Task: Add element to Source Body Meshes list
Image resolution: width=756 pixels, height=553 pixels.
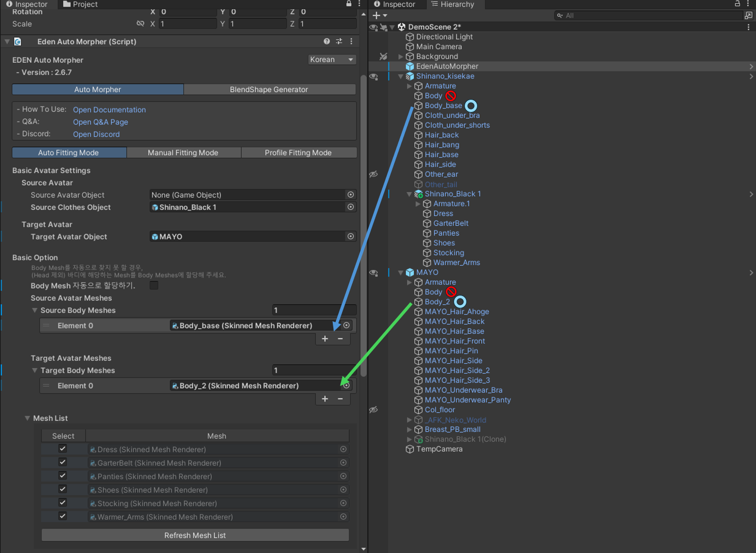Action: coord(325,339)
